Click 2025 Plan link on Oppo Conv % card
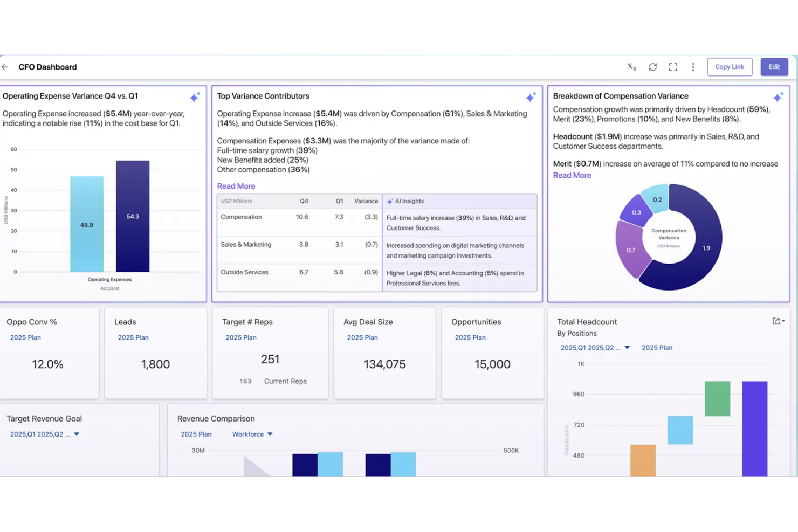 (25, 337)
